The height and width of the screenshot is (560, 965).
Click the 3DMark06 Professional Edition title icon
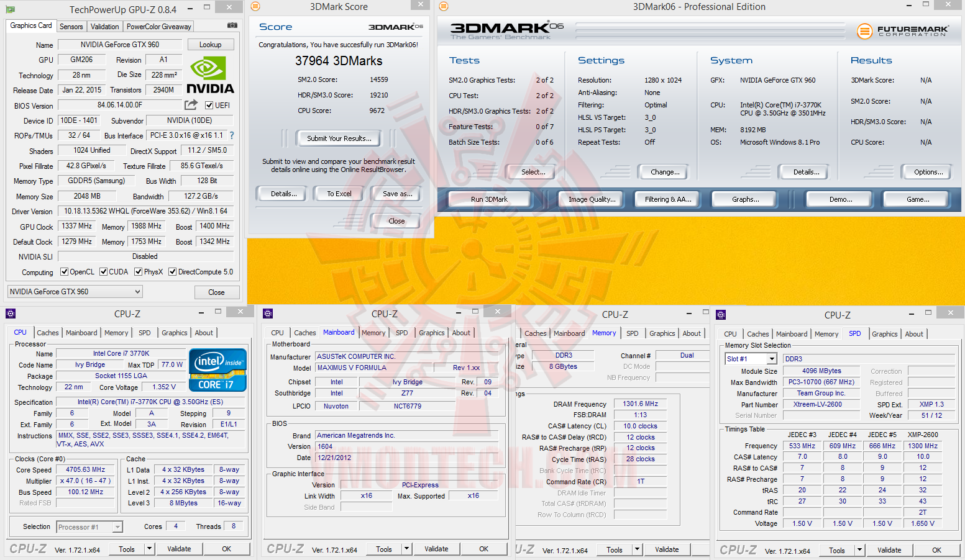tap(444, 7)
